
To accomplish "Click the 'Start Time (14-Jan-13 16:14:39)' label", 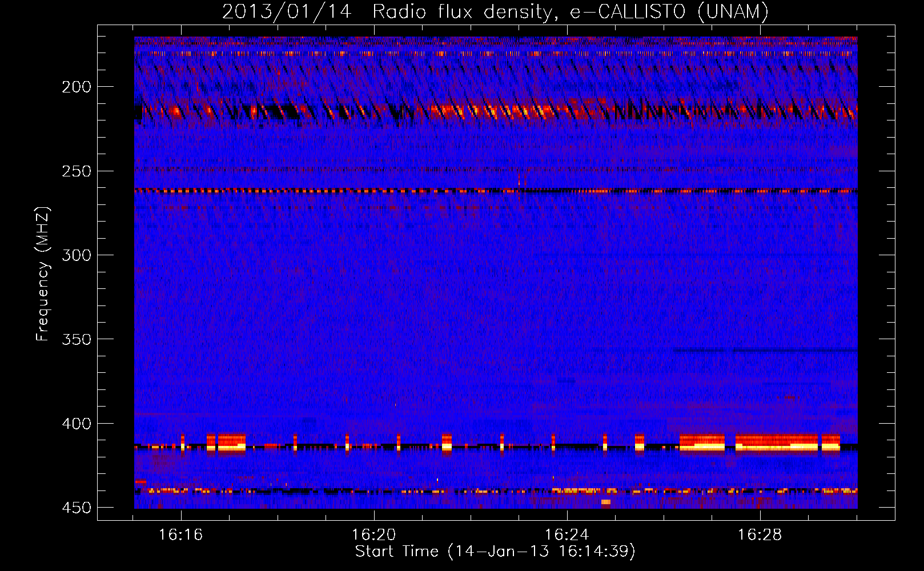I will click(x=495, y=552).
